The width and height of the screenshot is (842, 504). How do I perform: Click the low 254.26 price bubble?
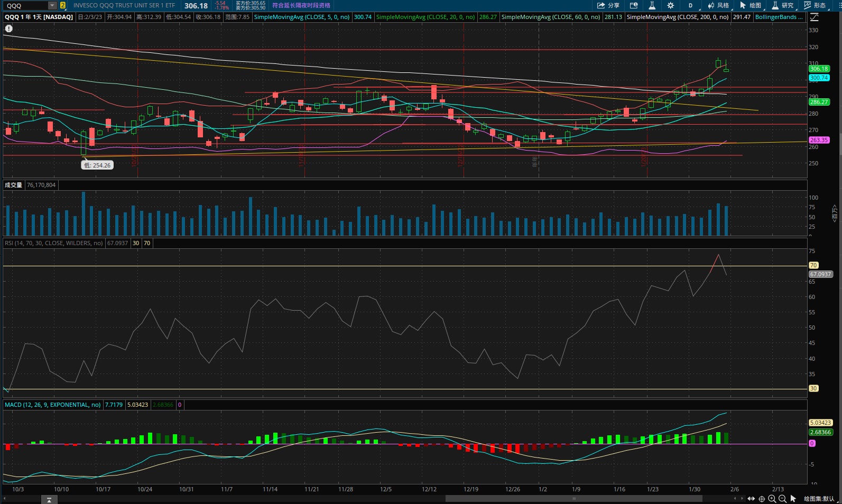coord(98,165)
